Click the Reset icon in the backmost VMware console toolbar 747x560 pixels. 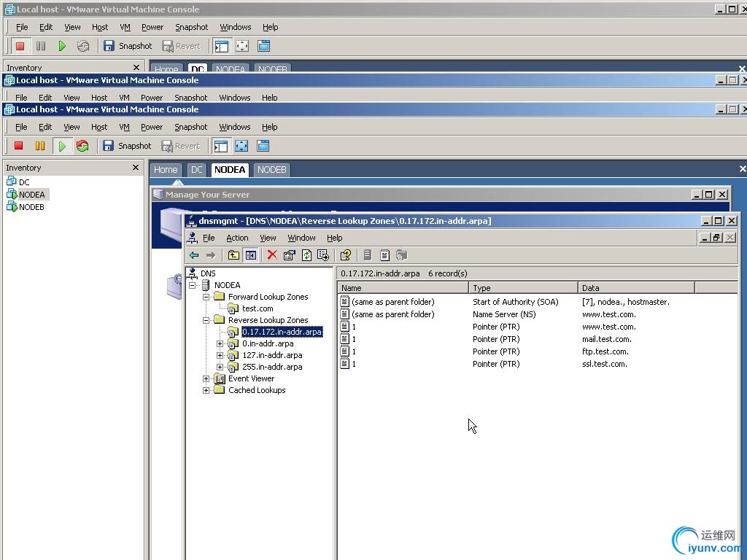tap(83, 46)
